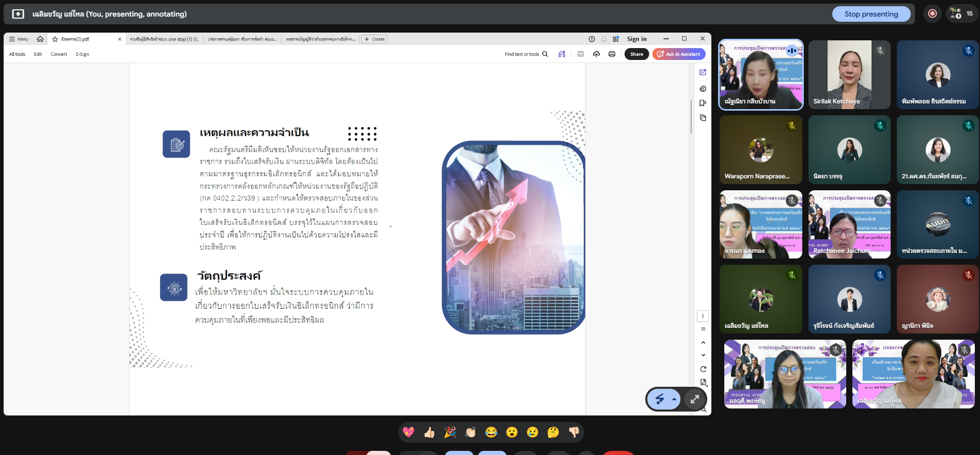Click the Ask AI Assistant button
The height and width of the screenshot is (455, 980).
pos(678,54)
